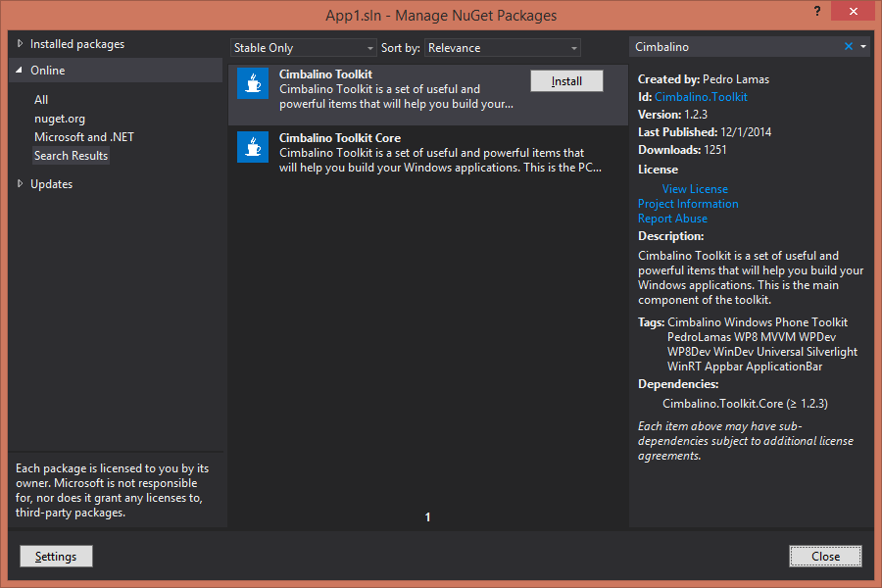Open the Sort by Relevance dropdown

tap(503, 48)
